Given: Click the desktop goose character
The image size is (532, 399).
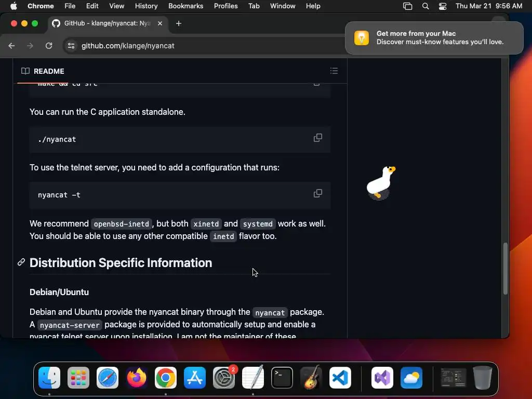Looking at the screenshot, I should (x=381, y=183).
